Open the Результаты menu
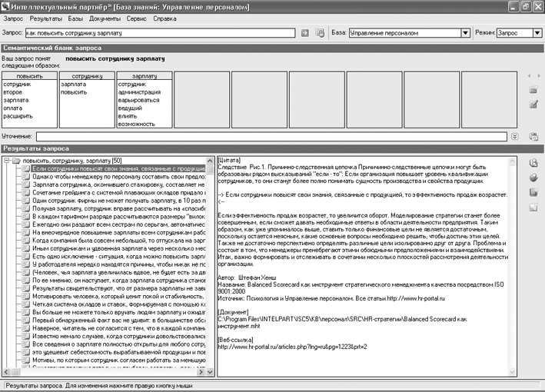545x392 pixels. pos(47,18)
